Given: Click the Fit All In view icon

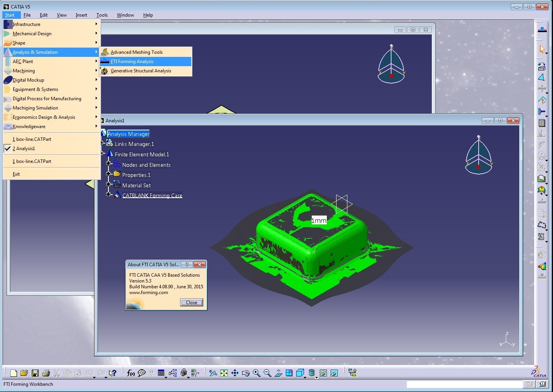Looking at the screenshot, I should click(224, 373).
